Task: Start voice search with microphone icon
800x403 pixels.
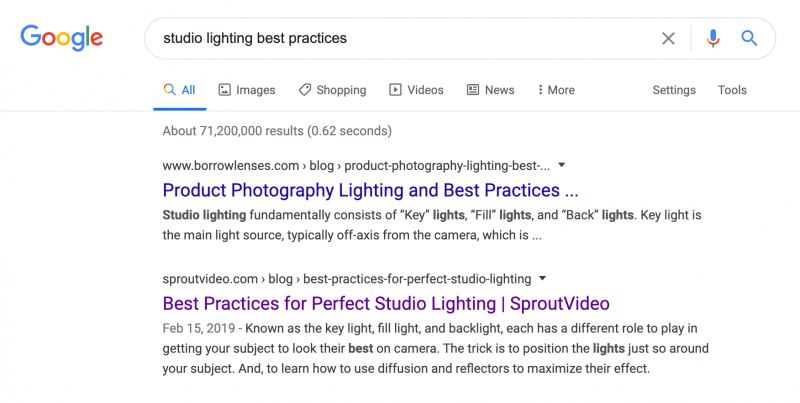Action: [x=713, y=38]
